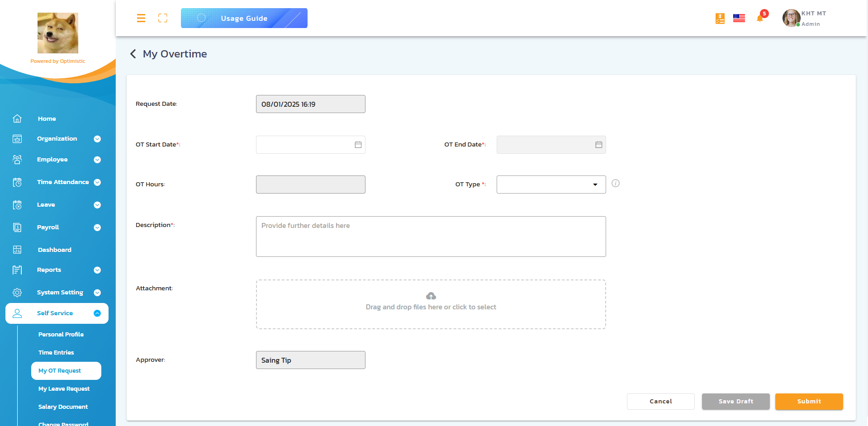
Task: Expand the OT Type dropdown
Action: coord(595,185)
